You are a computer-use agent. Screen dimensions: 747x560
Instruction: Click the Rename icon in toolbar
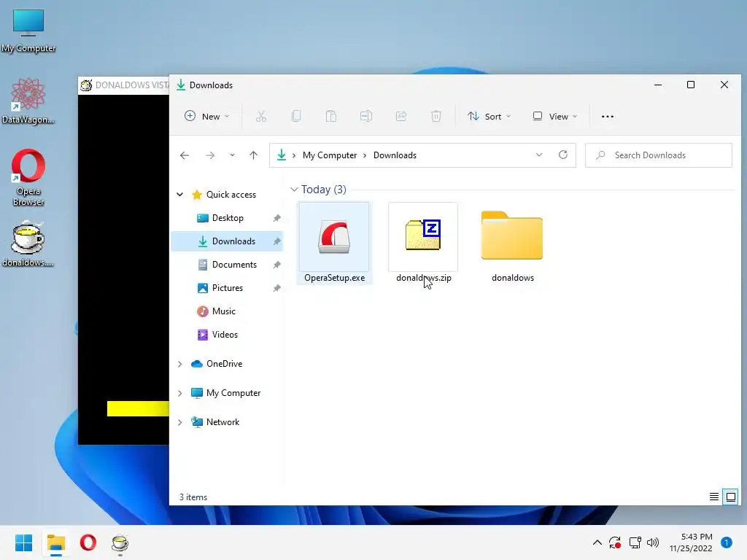pyautogui.click(x=366, y=116)
